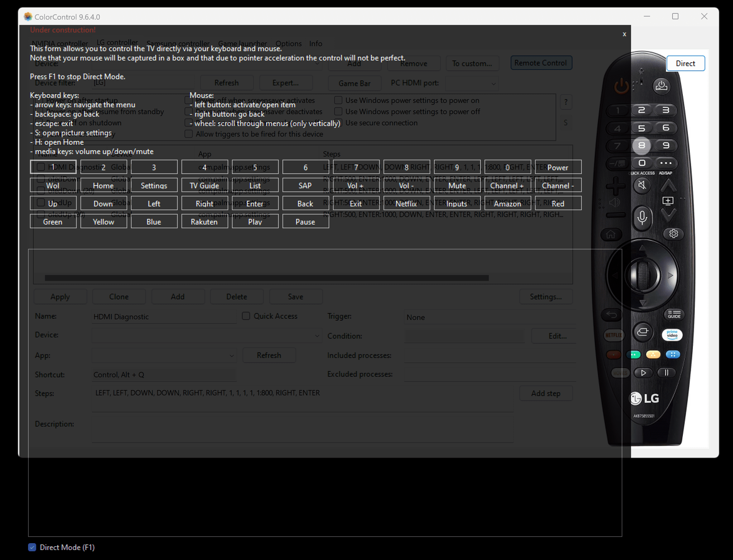The height and width of the screenshot is (560, 733).
Task: Click the Wol overlay button
Action: (x=53, y=185)
